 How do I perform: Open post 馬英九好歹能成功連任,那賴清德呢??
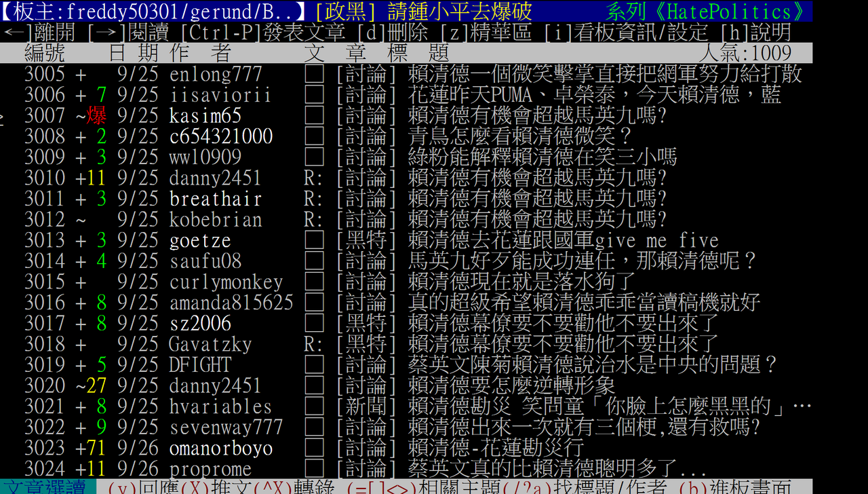583,261
